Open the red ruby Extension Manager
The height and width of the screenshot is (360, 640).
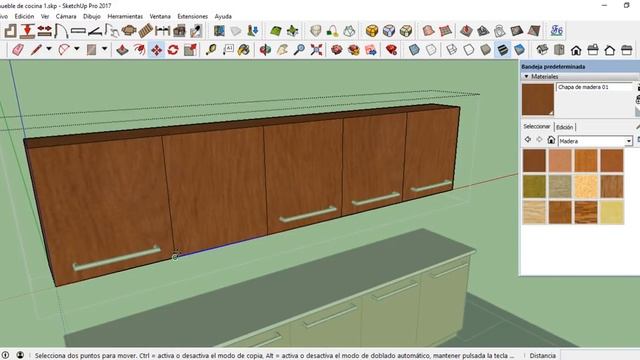[x=391, y=50]
